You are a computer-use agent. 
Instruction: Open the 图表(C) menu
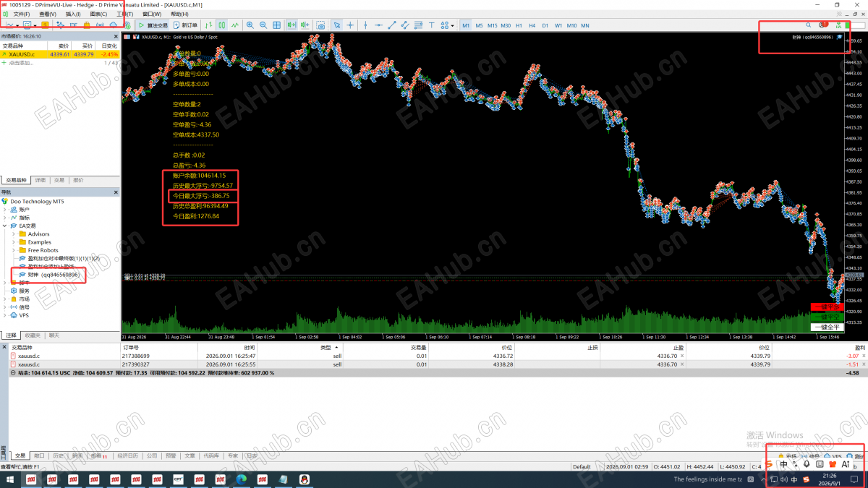98,14
